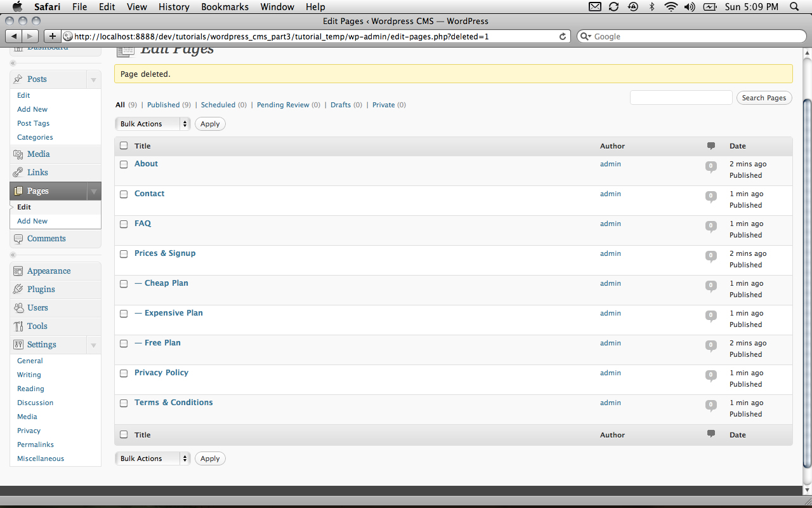Click the Pages icon in sidebar

(18, 191)
